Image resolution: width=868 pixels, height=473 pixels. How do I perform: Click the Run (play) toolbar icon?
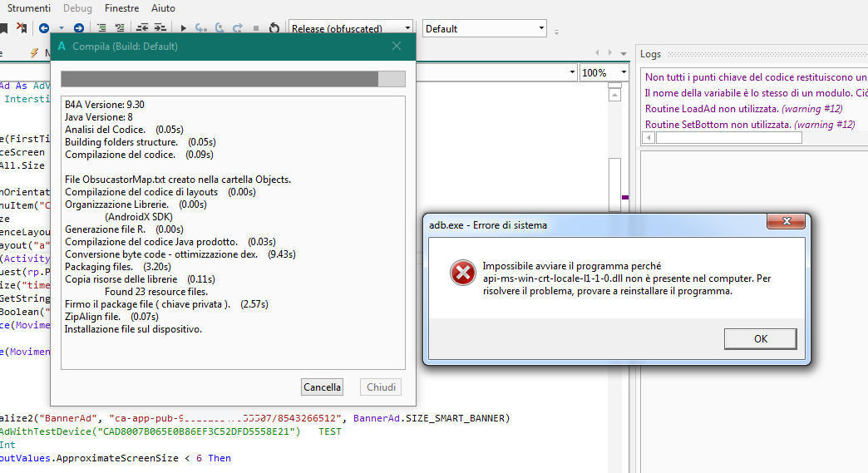click(x=184, y=28)
